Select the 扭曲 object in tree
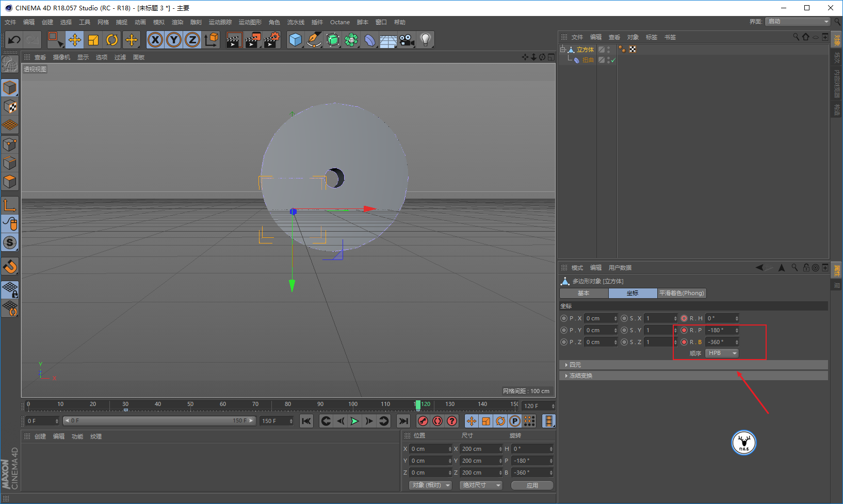The height and width of the screenshot is (504, 843). [588, 60]
